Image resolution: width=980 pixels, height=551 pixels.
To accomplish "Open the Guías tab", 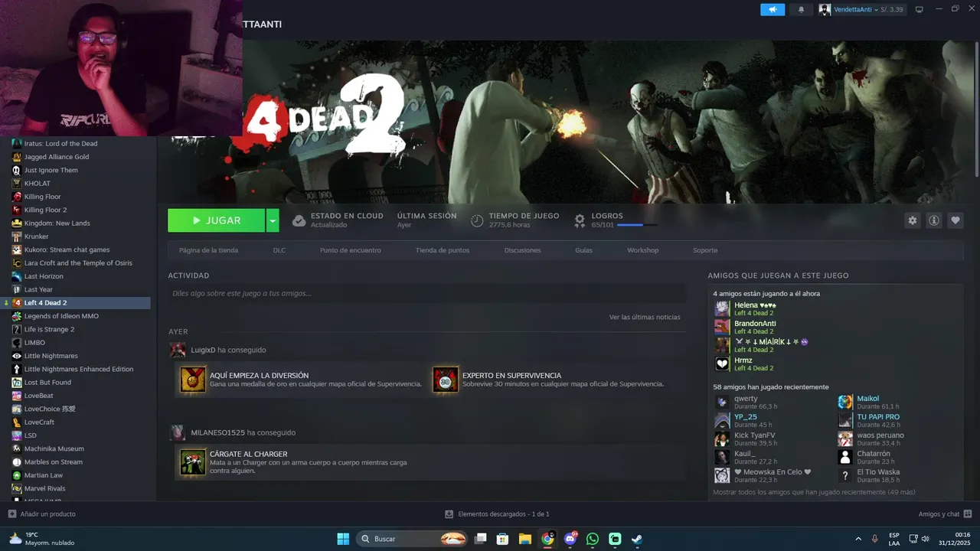I will pos(583,250).
